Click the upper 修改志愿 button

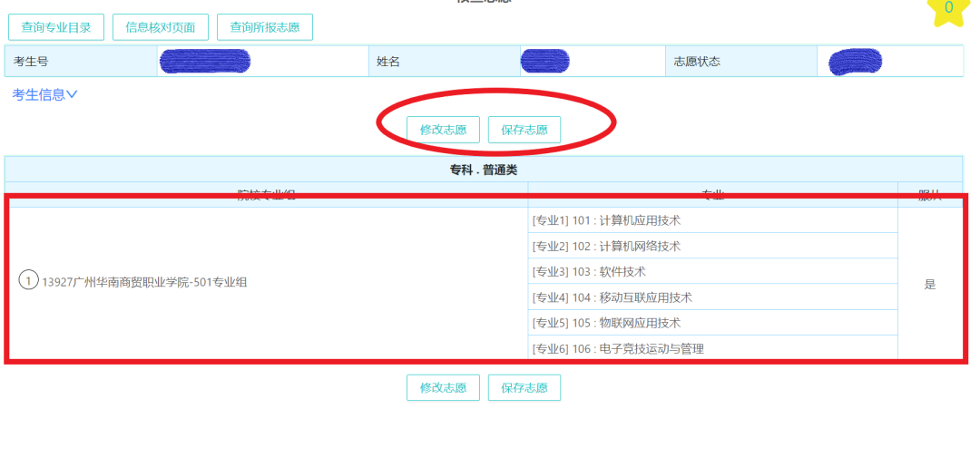coord(443,130)
